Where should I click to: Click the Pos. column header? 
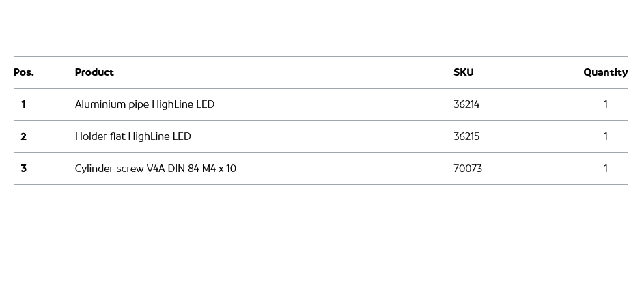23,72
